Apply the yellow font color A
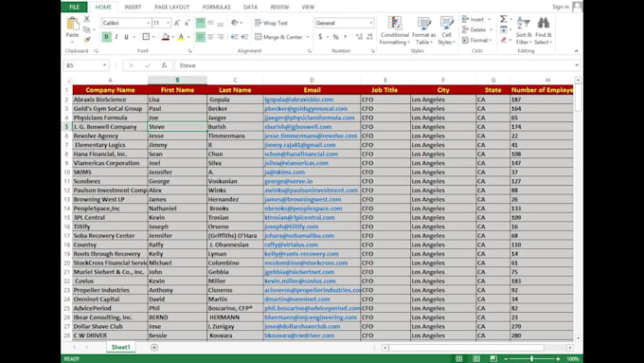 [181, 37]
